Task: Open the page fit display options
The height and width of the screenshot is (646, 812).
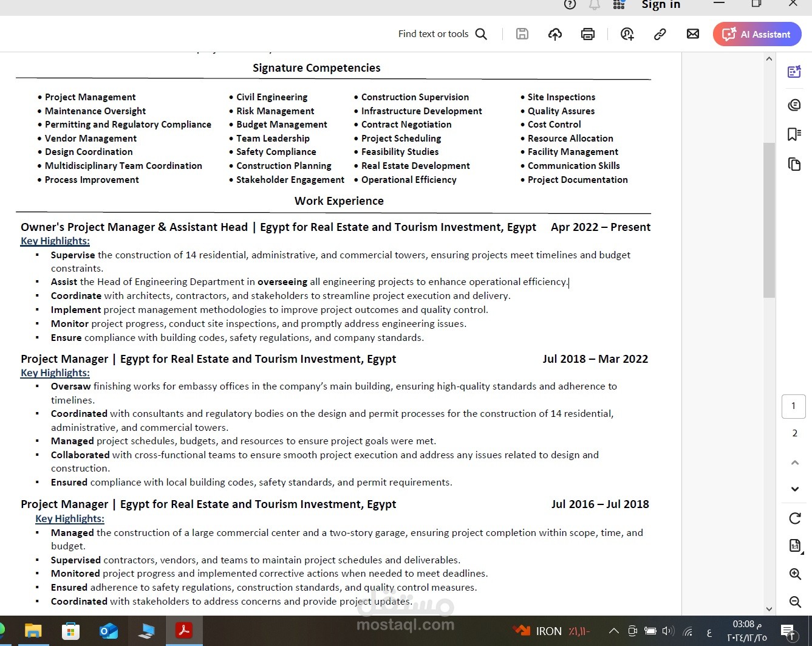Action: (795, 546)
